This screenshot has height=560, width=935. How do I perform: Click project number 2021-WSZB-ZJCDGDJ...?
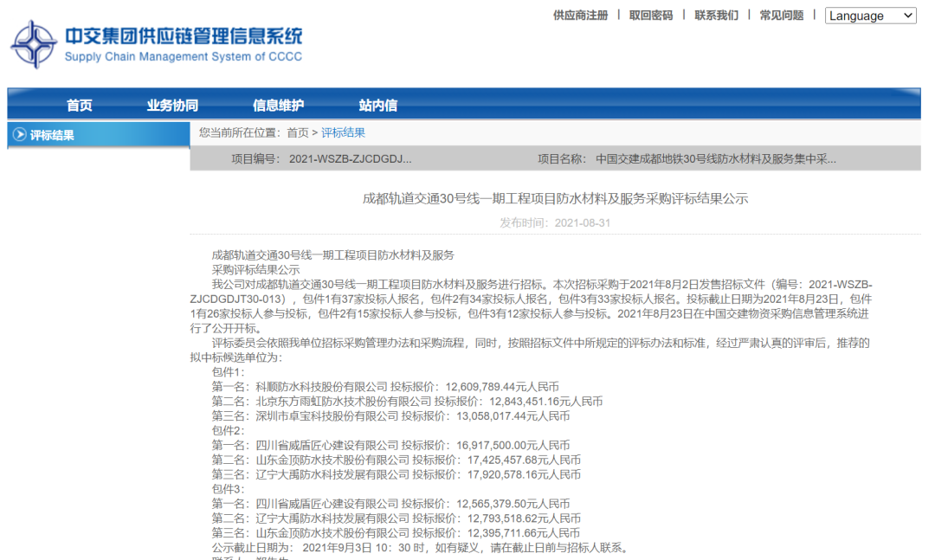click(350, 159)
